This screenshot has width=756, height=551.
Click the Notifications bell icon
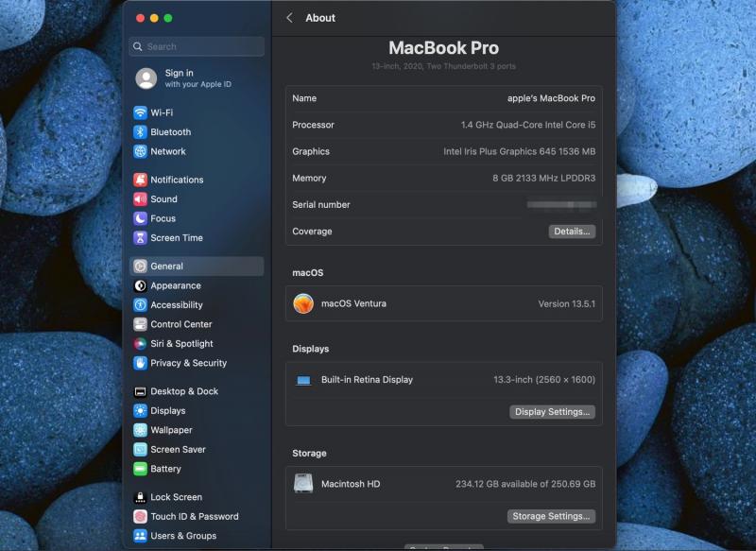[140, 180]
